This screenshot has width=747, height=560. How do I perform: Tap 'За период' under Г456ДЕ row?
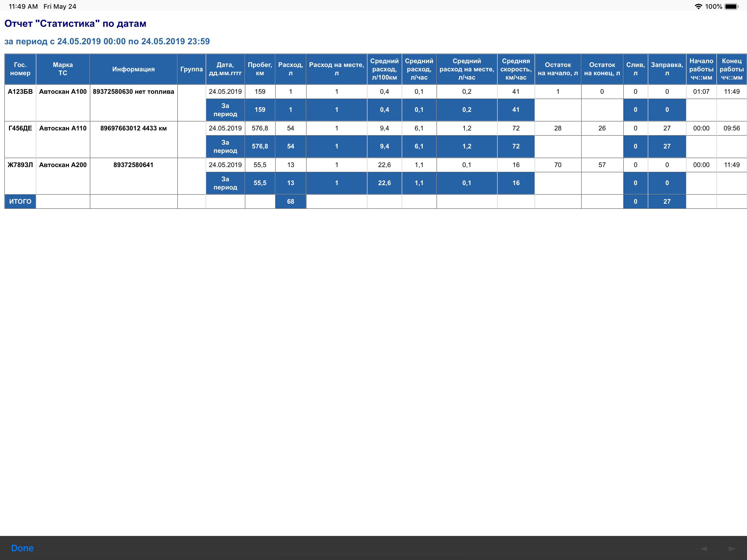(225, 146)
